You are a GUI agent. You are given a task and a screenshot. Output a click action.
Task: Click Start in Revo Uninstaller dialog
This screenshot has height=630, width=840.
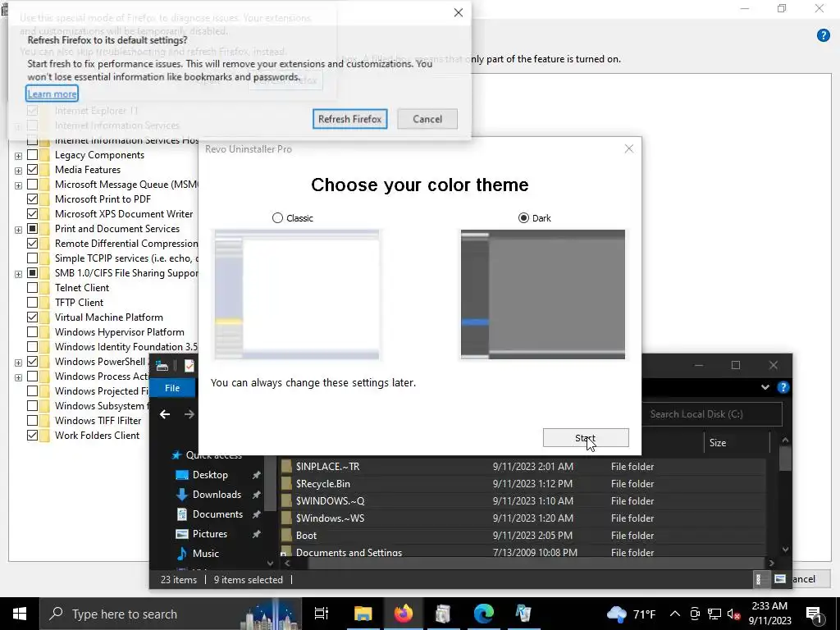pyautogui.click(x=586, y=438)
